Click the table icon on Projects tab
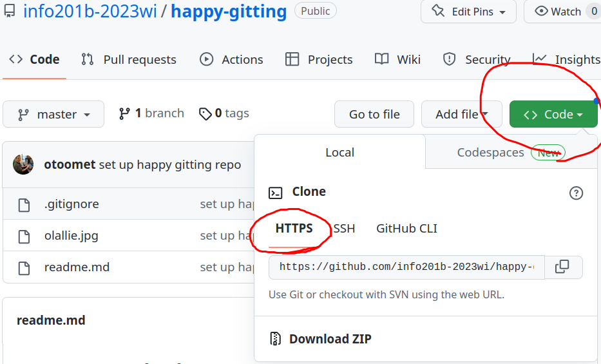 coord(292,59)
